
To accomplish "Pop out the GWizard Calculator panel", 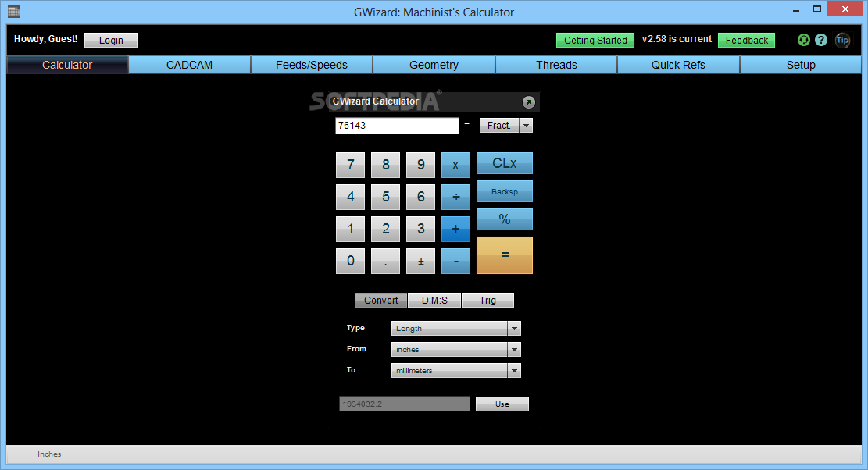I will tap(529, 102).
